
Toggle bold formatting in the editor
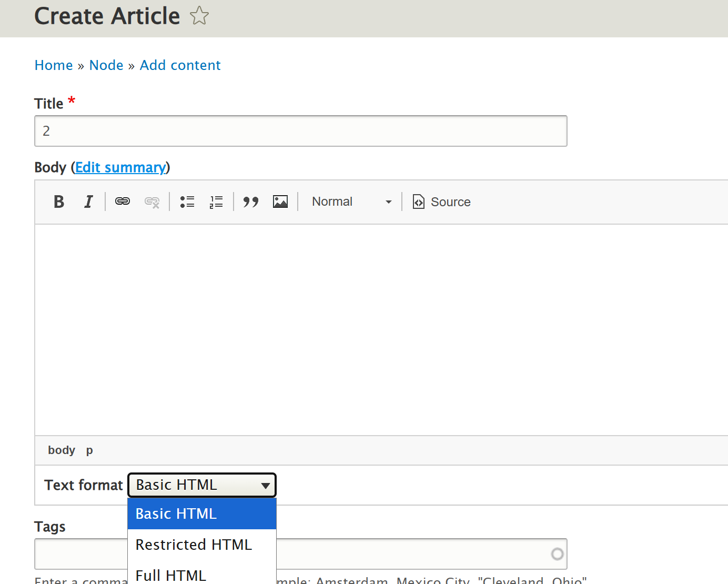(x=59, y=202)
